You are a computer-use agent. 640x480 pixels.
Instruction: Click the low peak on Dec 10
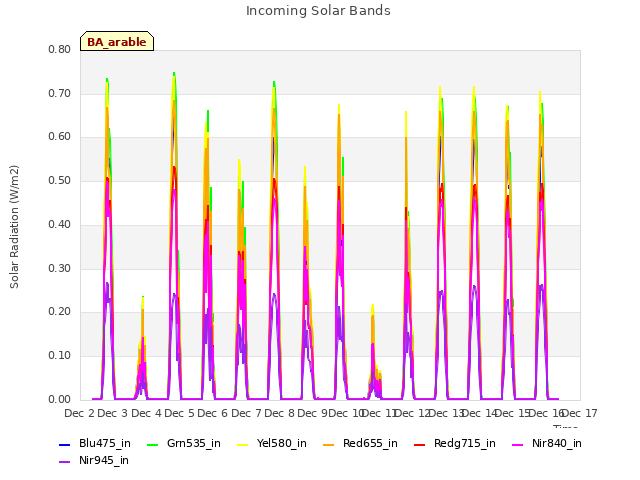[373, 306]
